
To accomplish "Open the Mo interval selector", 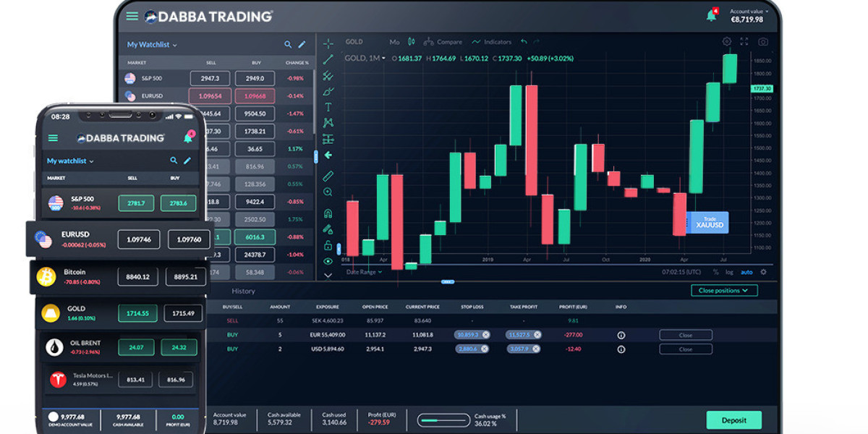I will pyautogui.click(x=394, y=42).
